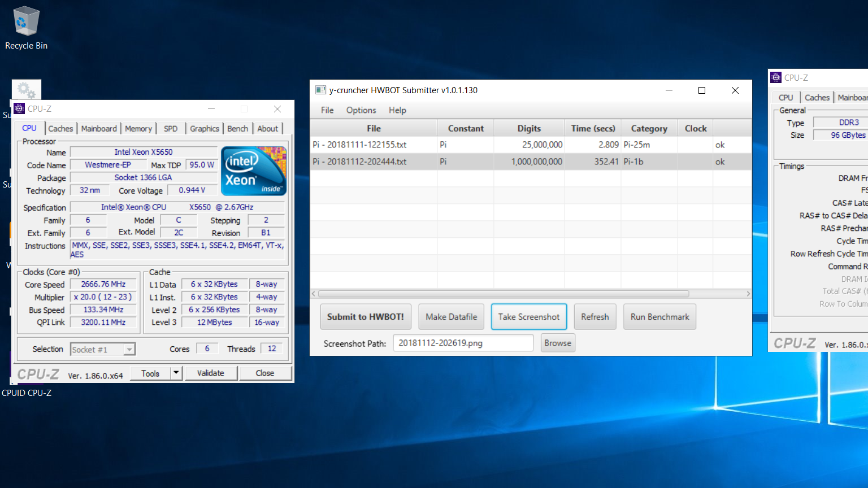
Task: Sort by the Clock column header
Action: pyautogui.click(x=696, y=128)
